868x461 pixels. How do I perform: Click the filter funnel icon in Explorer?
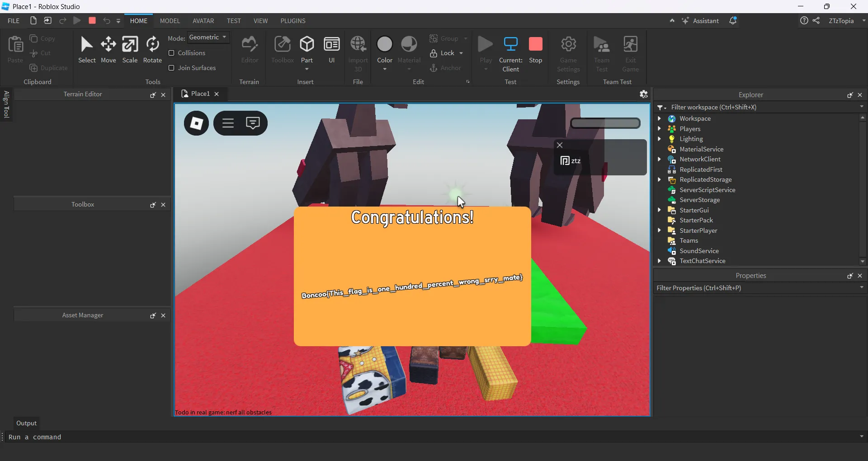[x=661, y=108]
